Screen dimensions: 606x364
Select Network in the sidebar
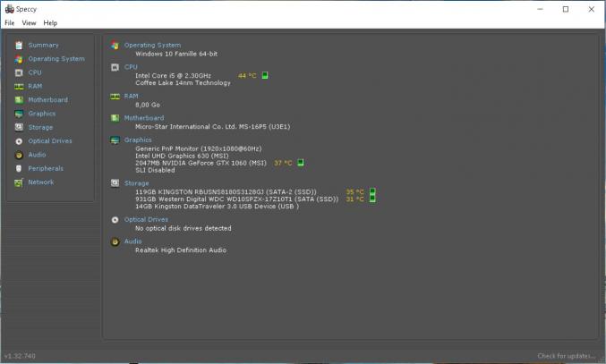(41, 182)
